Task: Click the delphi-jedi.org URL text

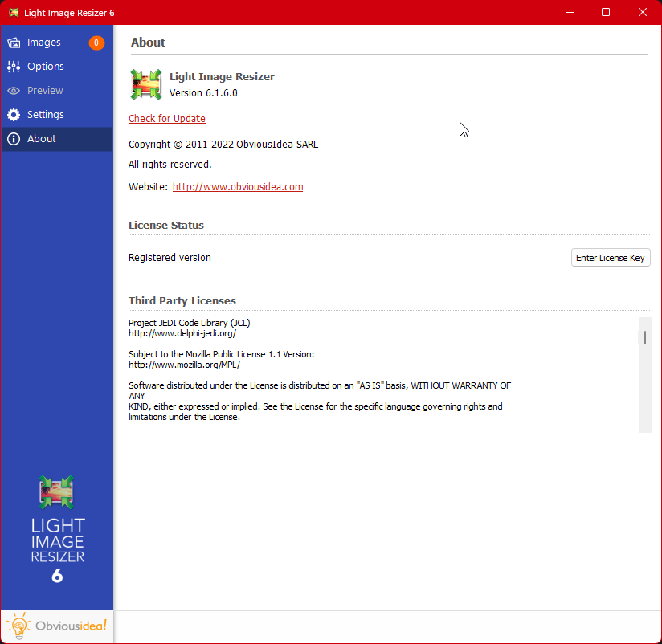Action: click(x=182, y=333)
